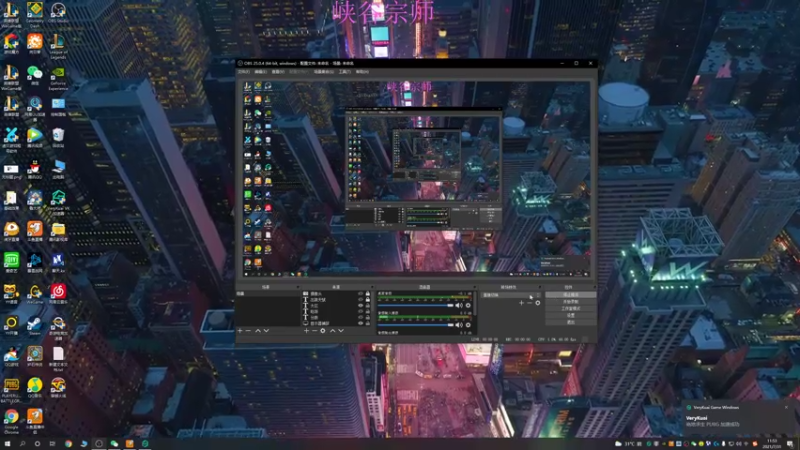The height and width of the screenshot is (450, 800).
Task: Select the NetEase Cloud Music desktop icon
Action: pos(58,293)
